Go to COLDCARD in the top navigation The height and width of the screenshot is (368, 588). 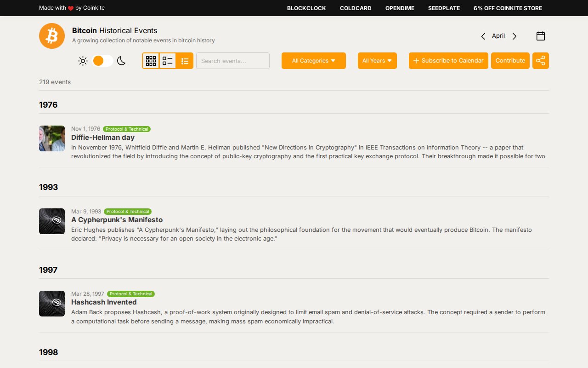pos(356,8)
